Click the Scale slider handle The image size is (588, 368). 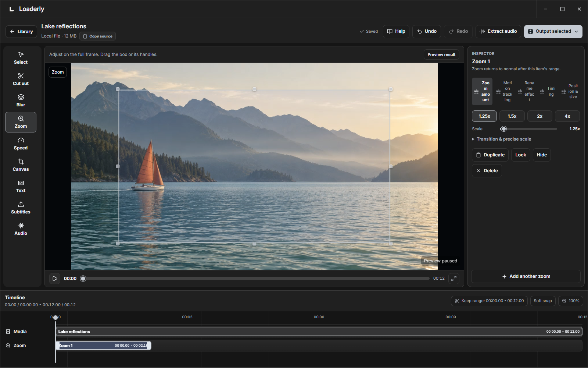coord(504,129)
